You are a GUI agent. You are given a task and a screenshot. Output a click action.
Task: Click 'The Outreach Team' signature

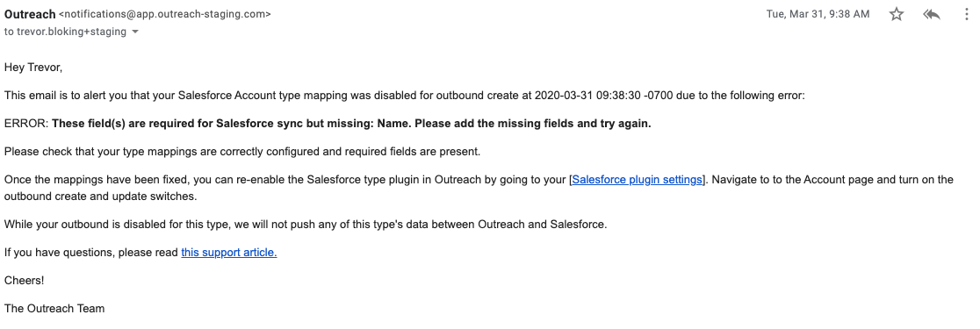(x=54, y=309)
